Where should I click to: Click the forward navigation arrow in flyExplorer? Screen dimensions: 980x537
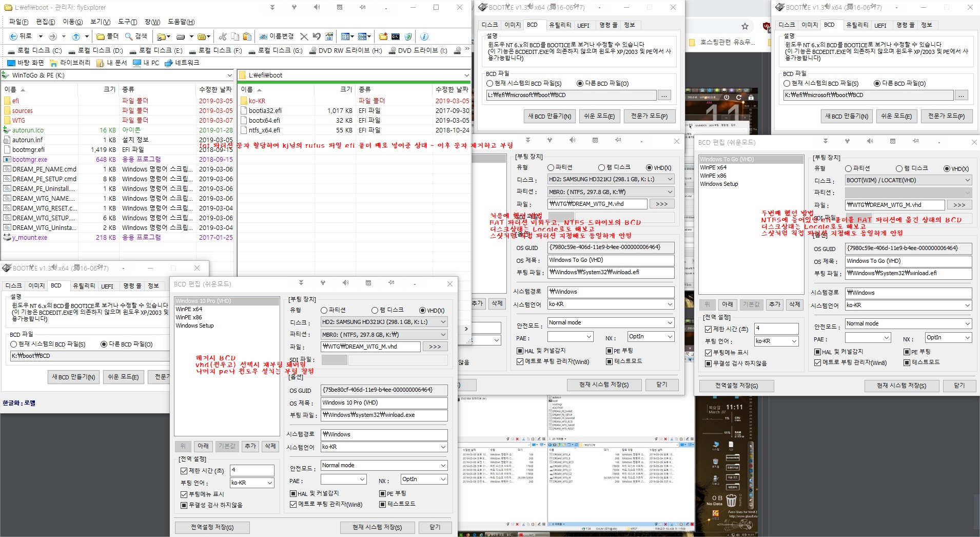[52, 36]
